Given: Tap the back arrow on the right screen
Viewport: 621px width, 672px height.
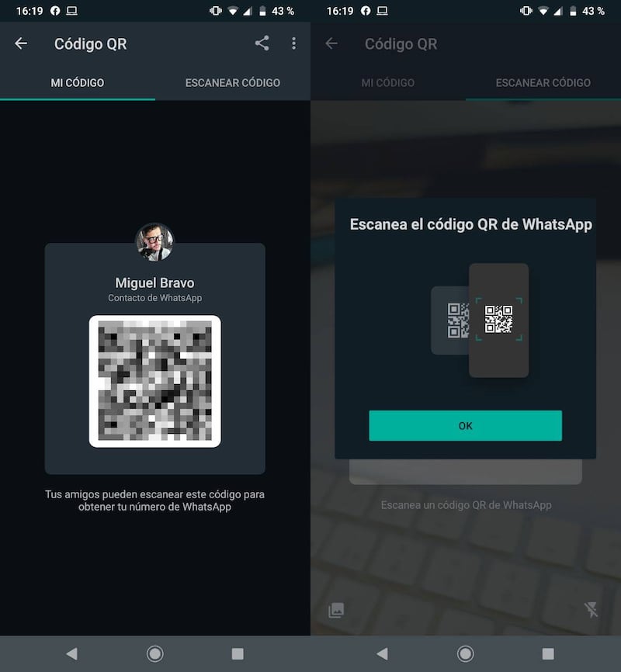Looking at the screenshot, I should 331,43.
